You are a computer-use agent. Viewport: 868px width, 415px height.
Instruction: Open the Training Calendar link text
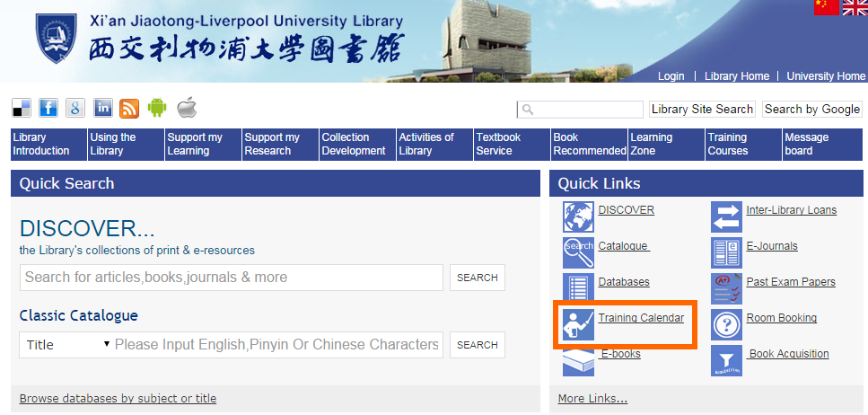[x=641, y=318]
